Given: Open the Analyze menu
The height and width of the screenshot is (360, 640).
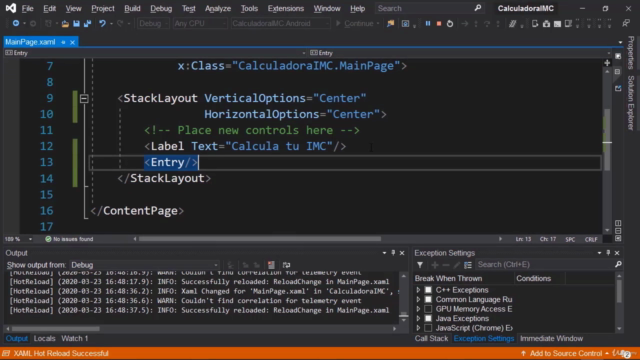Looking at the screenshot, I should pyautogui.click(x=218, y=8).
